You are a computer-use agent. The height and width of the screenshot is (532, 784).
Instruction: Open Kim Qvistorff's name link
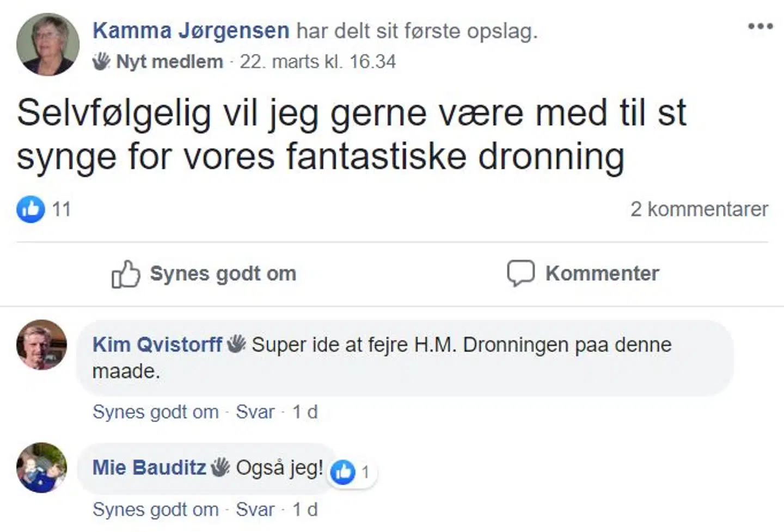(157, 344)
